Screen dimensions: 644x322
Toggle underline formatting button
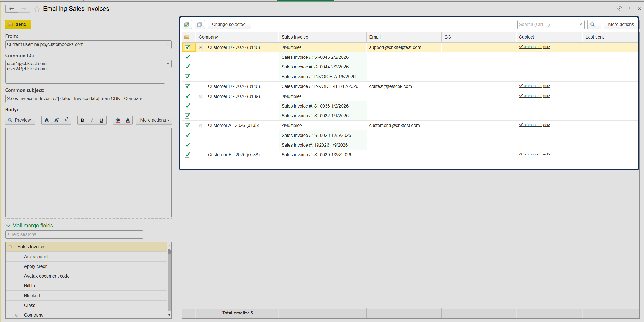click(101, 120)
